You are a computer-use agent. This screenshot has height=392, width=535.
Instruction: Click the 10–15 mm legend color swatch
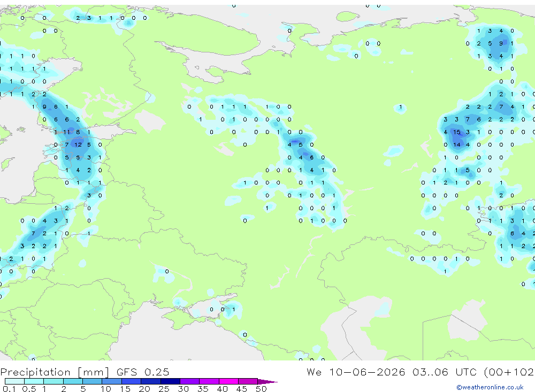click(x=112, y=381)
